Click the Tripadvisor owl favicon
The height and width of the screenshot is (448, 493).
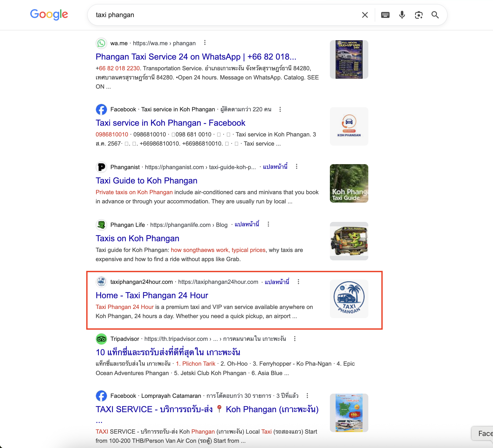point(101,339)
